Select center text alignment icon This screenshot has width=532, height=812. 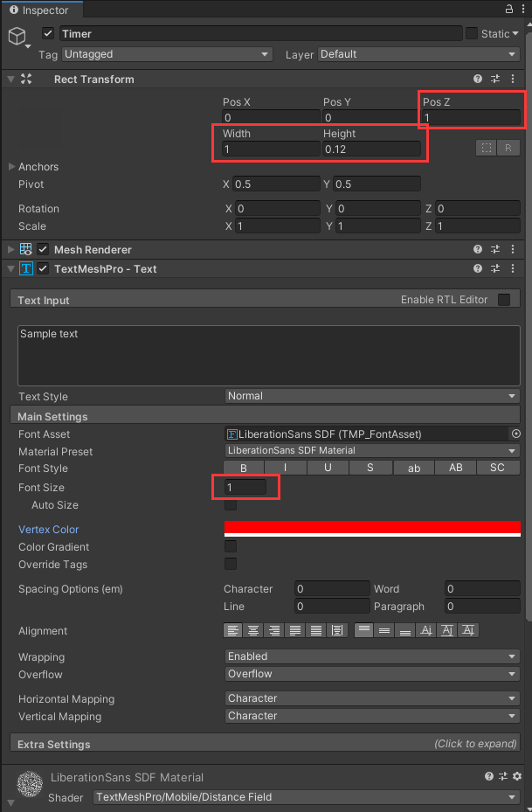click(x=254, y=630)
